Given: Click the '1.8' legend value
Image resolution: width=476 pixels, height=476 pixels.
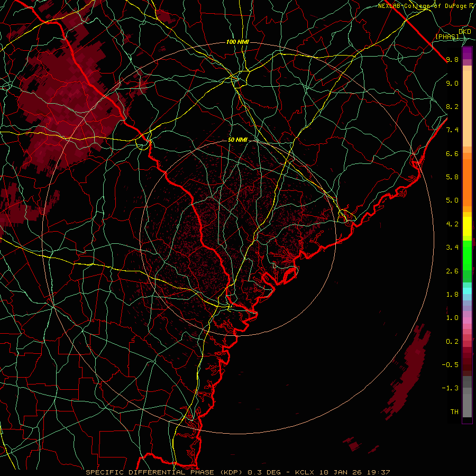Looking at the screenshot, I should click(x=452, y=295).
